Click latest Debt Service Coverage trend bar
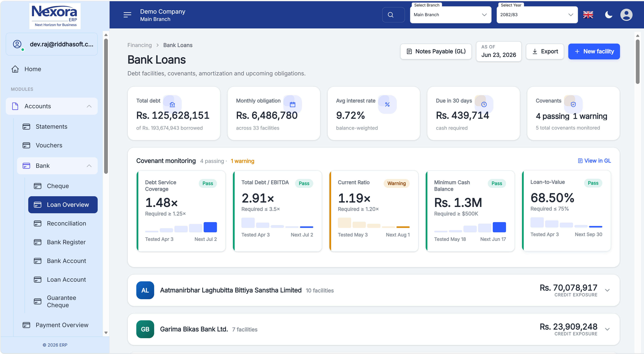 tap(210, 227)
